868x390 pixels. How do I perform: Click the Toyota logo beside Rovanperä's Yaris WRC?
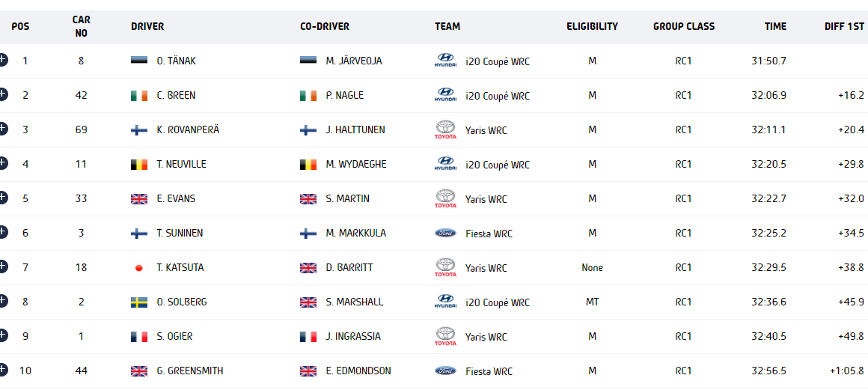446,130
